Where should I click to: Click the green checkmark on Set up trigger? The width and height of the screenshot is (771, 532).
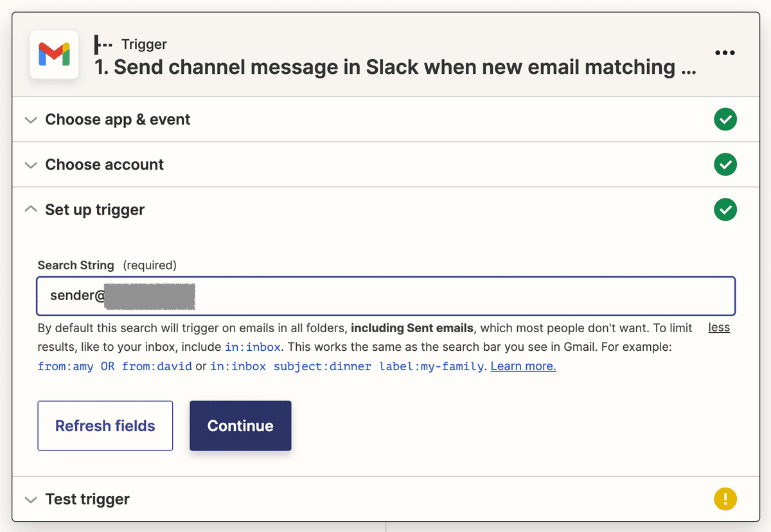[x=725, y=209]
